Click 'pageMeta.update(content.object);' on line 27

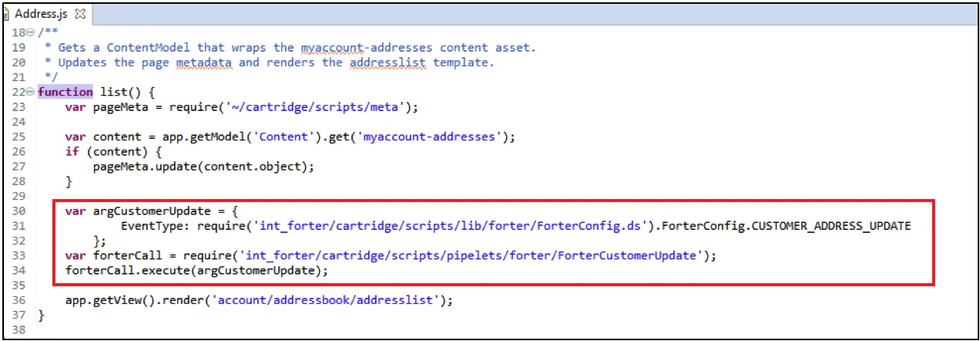[204, 167]
